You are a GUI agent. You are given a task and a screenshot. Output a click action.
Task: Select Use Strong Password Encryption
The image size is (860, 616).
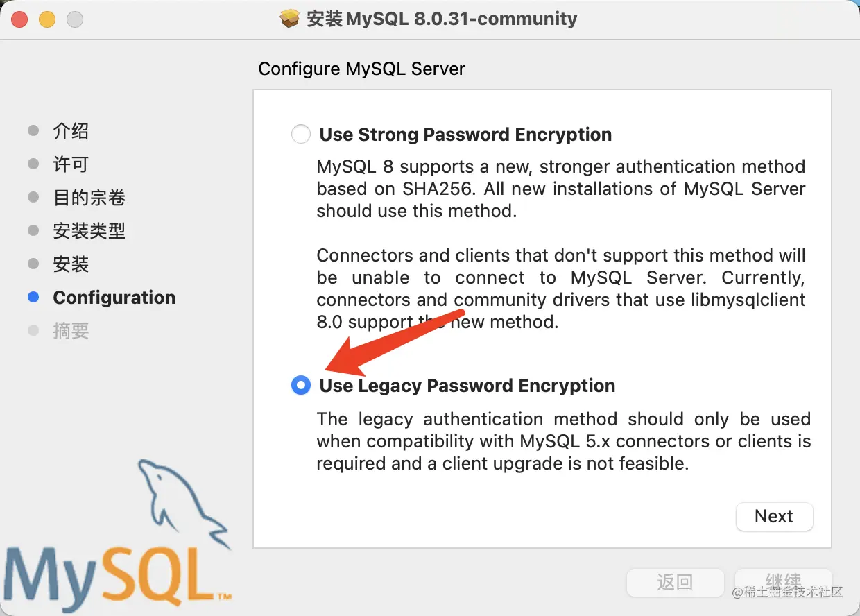(300, 134)
